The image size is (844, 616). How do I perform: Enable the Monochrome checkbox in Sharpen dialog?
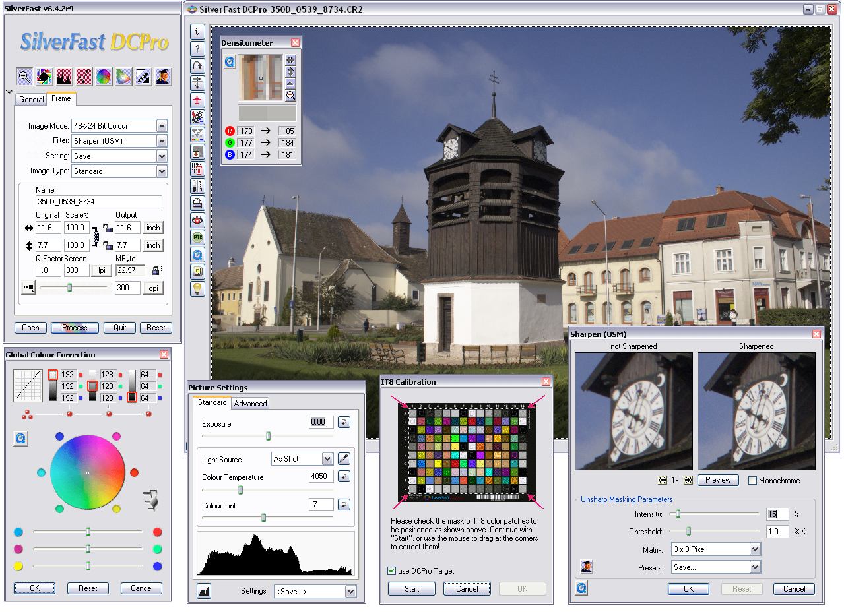coord(752,481)
